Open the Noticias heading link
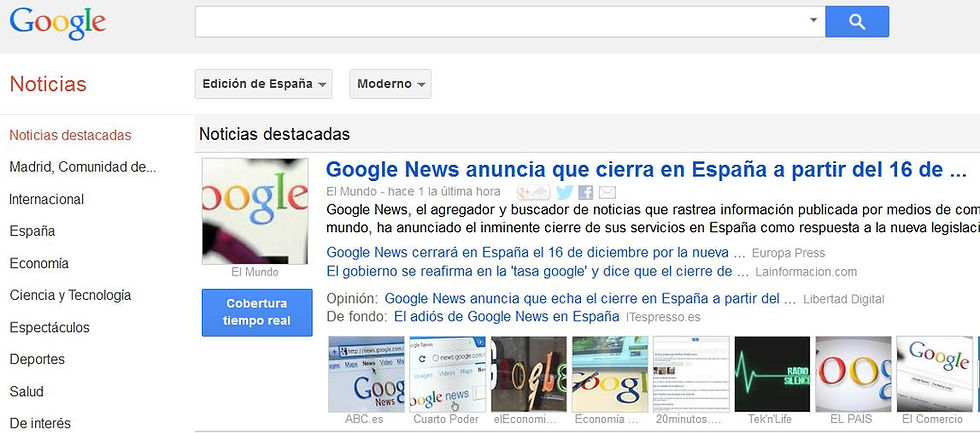Image resolution: width=980 pixels, height=433 pixels. pos(48,84)
